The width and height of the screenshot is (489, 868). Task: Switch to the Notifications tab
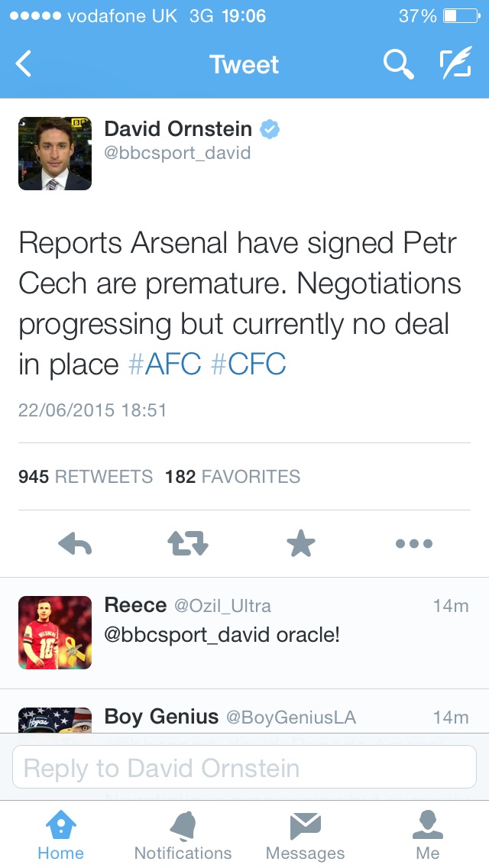pyautogui.click(x=183, y=835)
